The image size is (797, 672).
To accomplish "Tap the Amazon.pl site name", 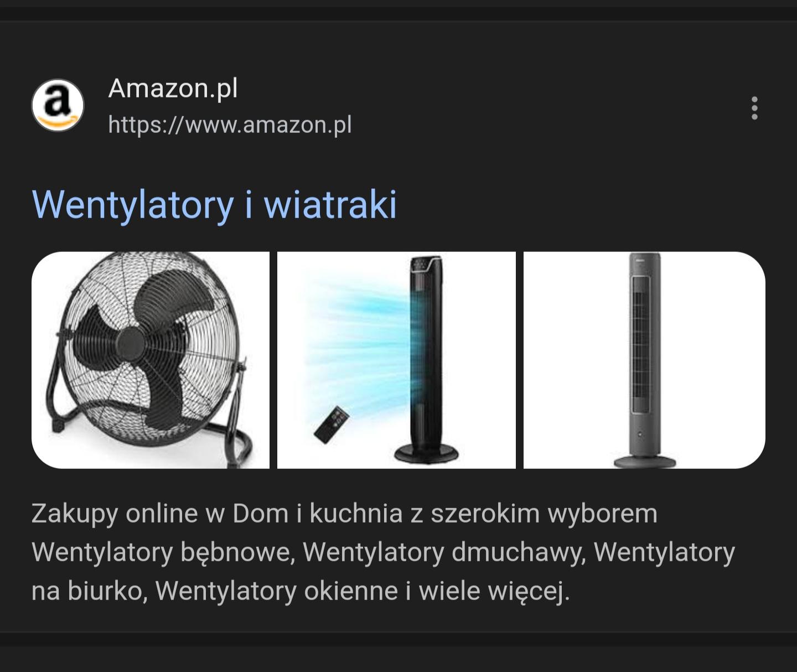I will [x=173, y=88].
